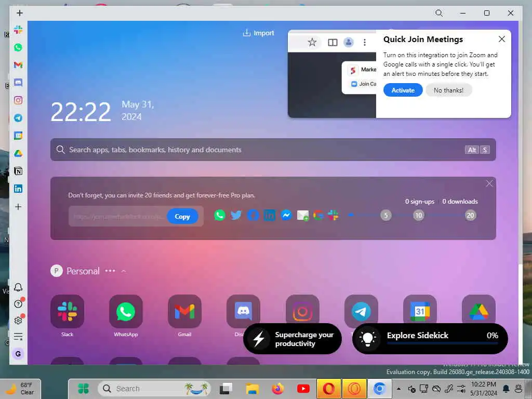Image resolution: width=532 pixels, height=399 pixels.
Task: Launch Firefox from the taskbar
Action: [x=277, y=389]
